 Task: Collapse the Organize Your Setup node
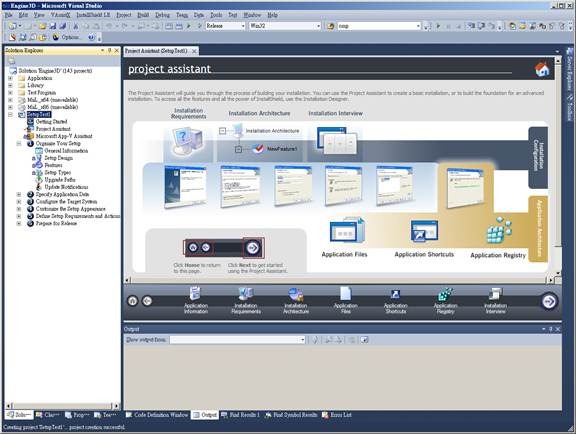[19, 144]
